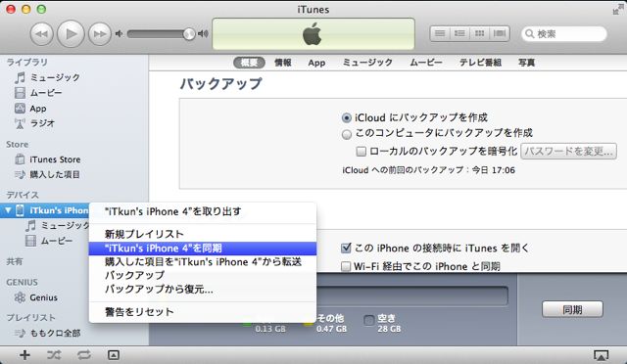The height and width of the screenshot is (364, 627).
Task: Choose バックアップから復元... menu item
Action: click(x=203, y=289)
